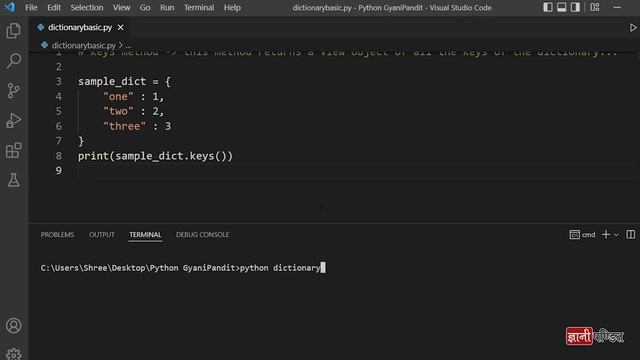Open the Source Control view
The image size is (640, 360).
pos(13,91)
